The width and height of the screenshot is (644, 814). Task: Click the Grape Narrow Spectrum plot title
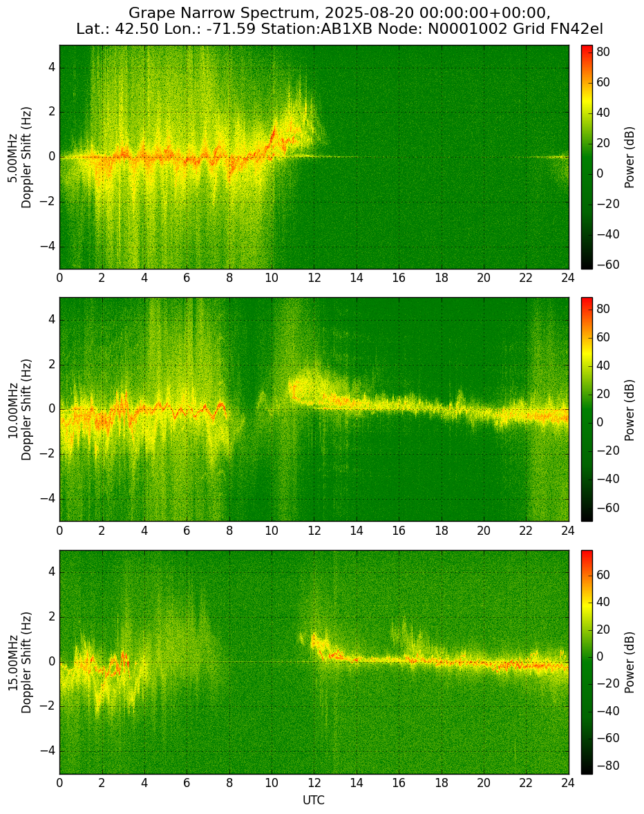point(339,20)
